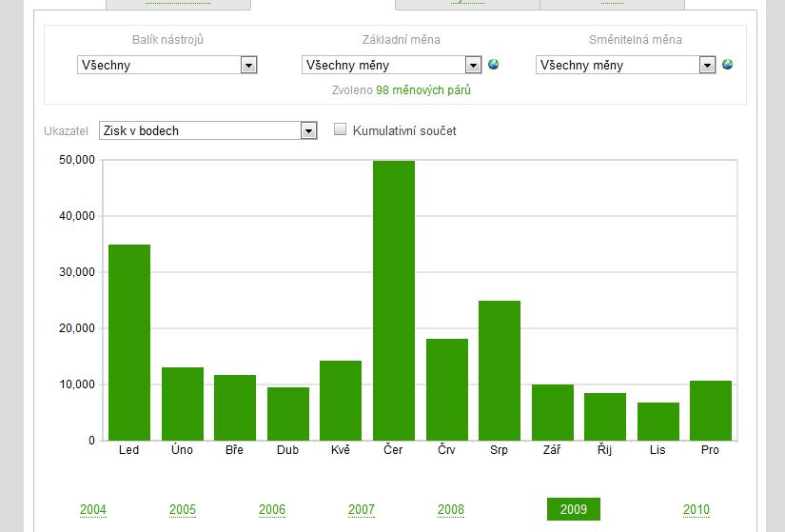Select year 2004 link
Viewport: 785px width, 532px height.
coord(93,509)
